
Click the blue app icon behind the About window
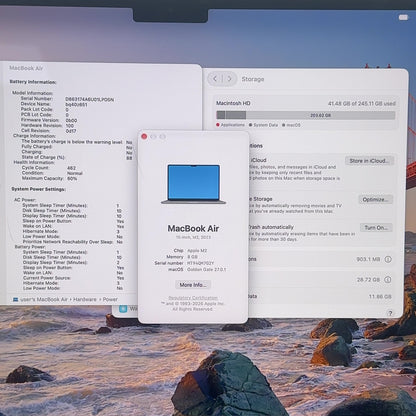123,309
